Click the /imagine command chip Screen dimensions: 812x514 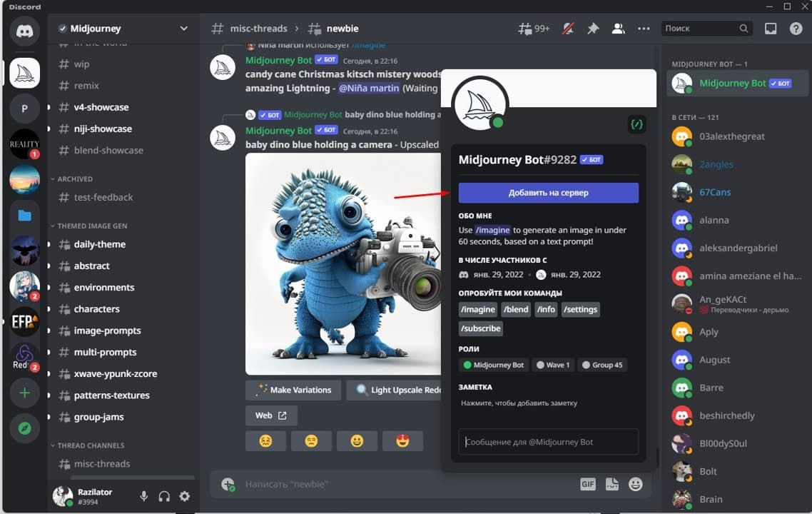point(478,309)
